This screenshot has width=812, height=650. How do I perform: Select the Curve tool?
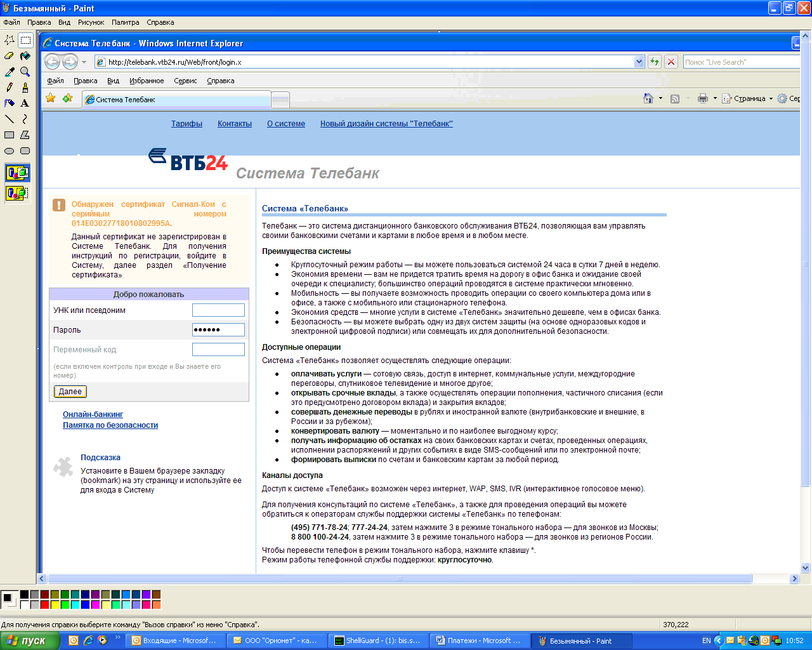click(x=25, y=119)
